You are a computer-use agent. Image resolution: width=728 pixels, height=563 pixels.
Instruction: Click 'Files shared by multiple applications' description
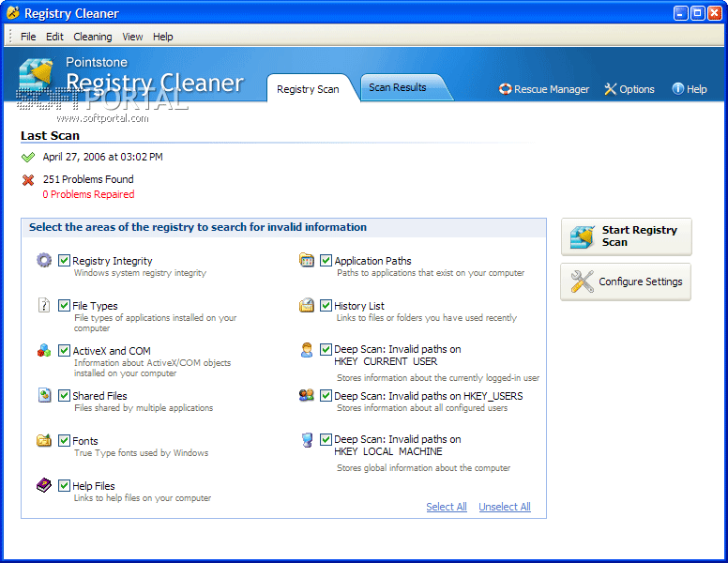pyautogui.click(x=144, y=408)
